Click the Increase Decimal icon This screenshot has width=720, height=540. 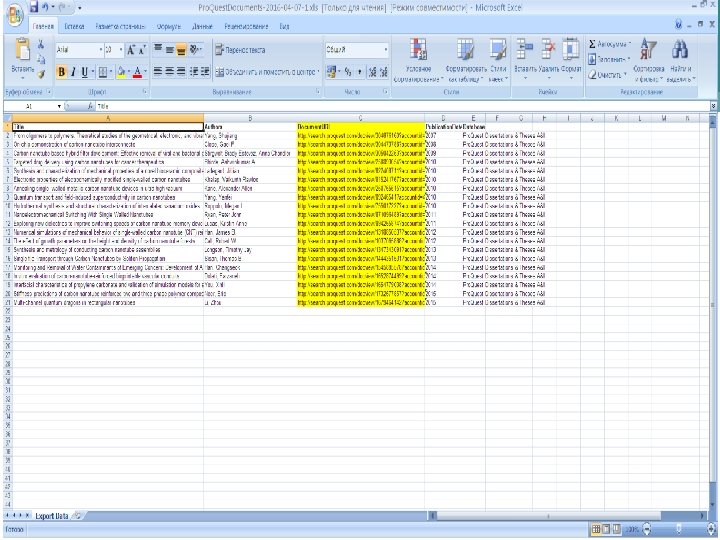372,72
